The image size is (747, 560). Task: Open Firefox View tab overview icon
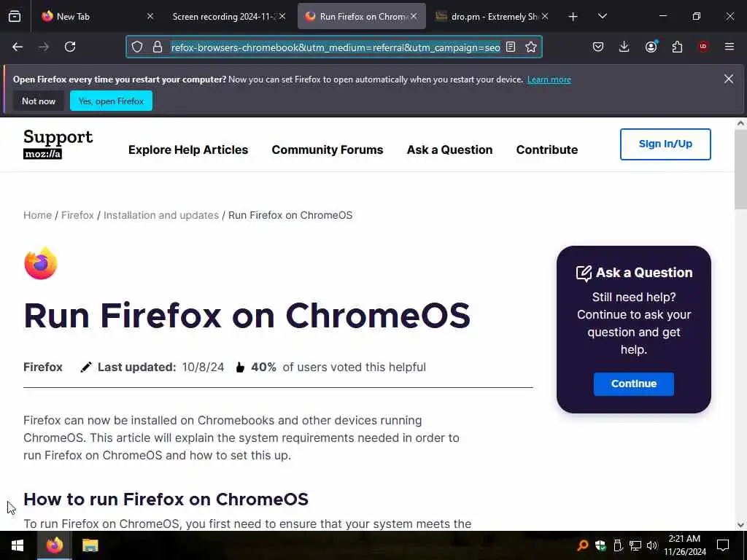[x=15, y=16]
